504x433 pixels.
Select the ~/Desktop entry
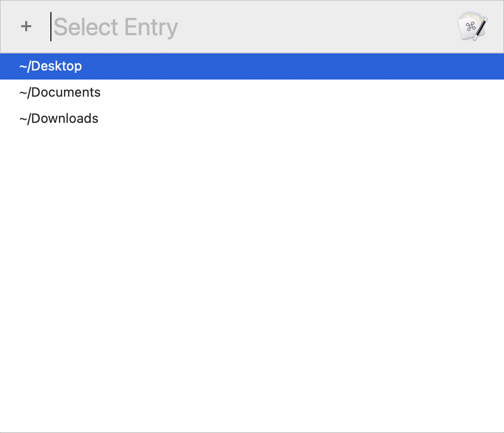pos(252,66)
